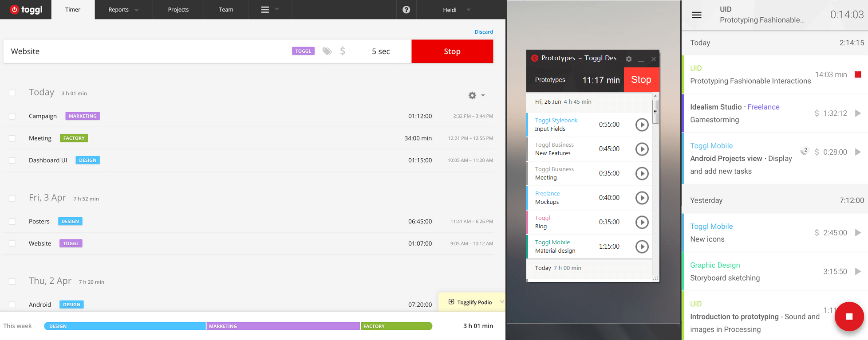Switch to the Timer tab

pyautogui.click(x=73, y=10)
